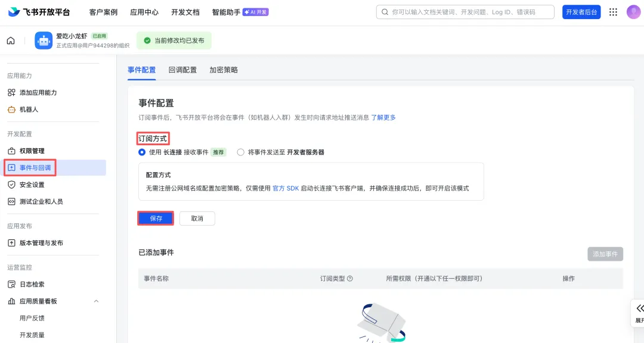Click the 事件与回调 sidebar icon
The height and width of the screenshot is (343, 644).
click(11, 167)
